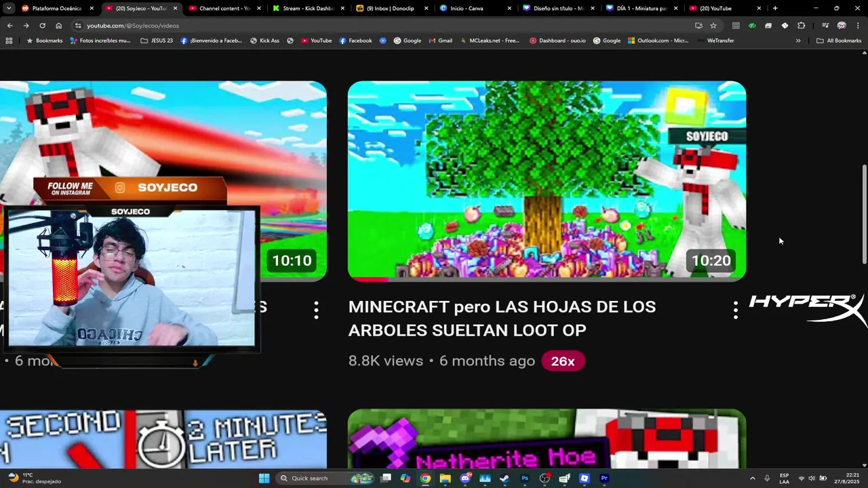Viewport: 868px width, 488px height.
Task: Open the tab search dropdown arrow
Action: 9,8
